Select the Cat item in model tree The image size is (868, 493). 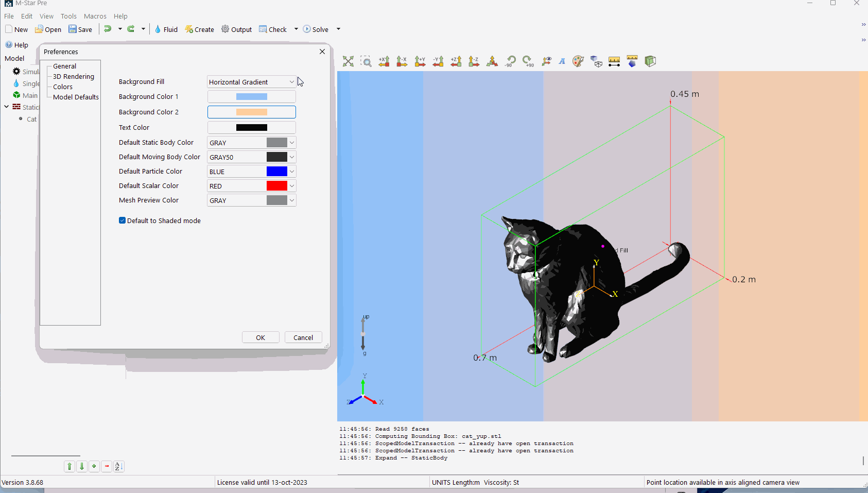tap(31, 119)
